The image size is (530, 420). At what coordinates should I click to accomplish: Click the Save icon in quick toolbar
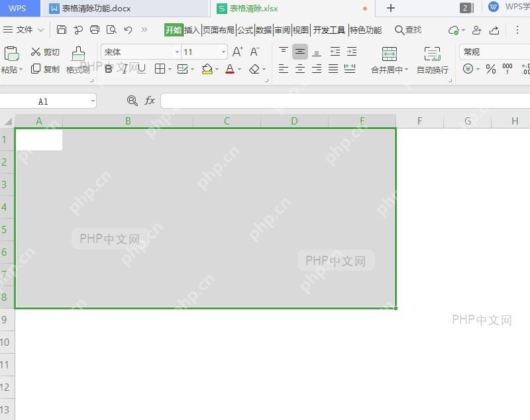coord(61,30)
